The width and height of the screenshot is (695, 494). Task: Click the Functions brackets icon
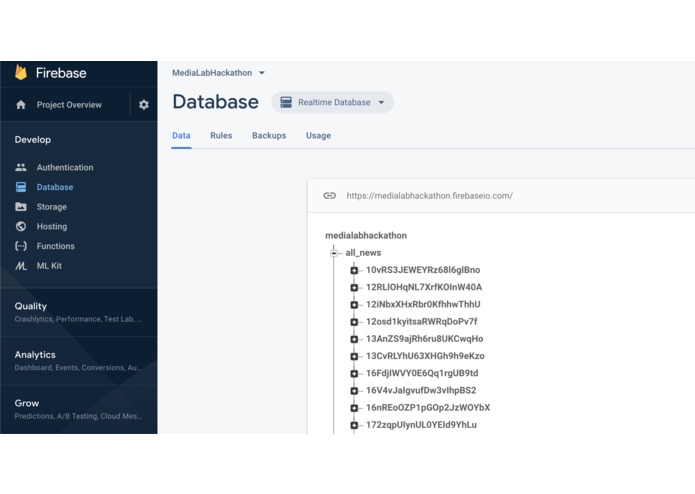(x=21, y=246)
